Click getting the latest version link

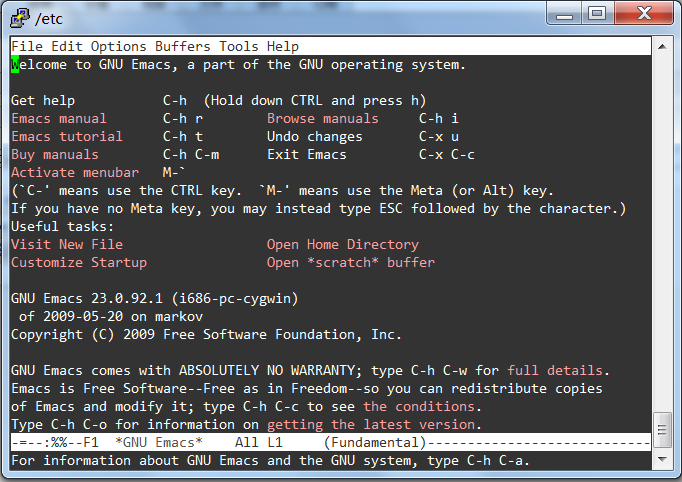click(371, 425)
